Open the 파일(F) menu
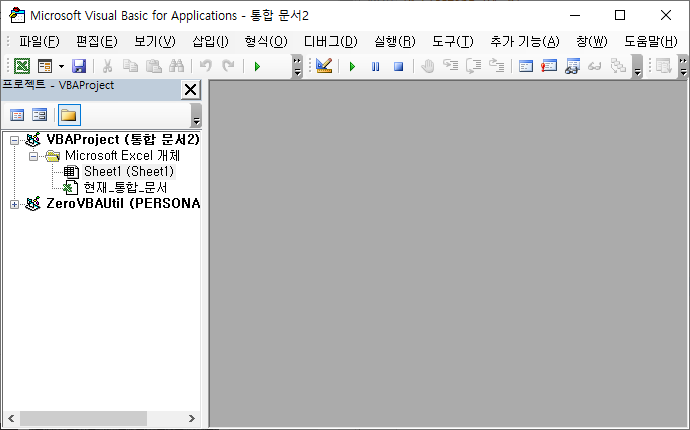Screen dimensions: 690x430 [39, 42]
